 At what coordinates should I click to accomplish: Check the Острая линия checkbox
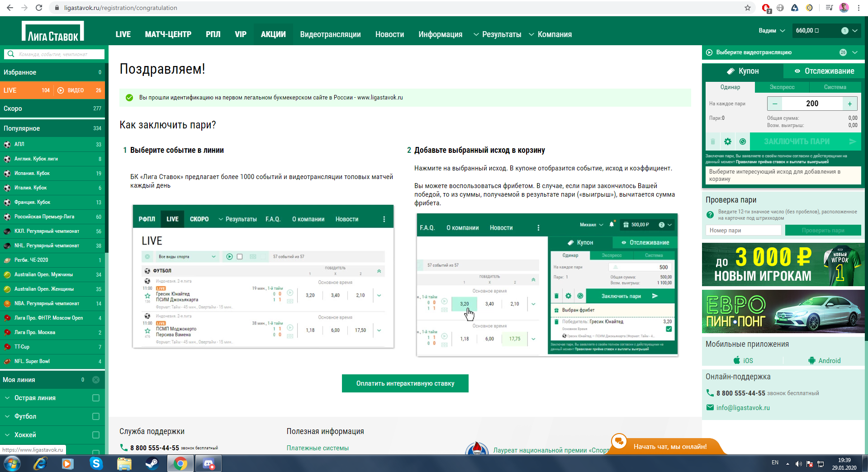(96, 398)
